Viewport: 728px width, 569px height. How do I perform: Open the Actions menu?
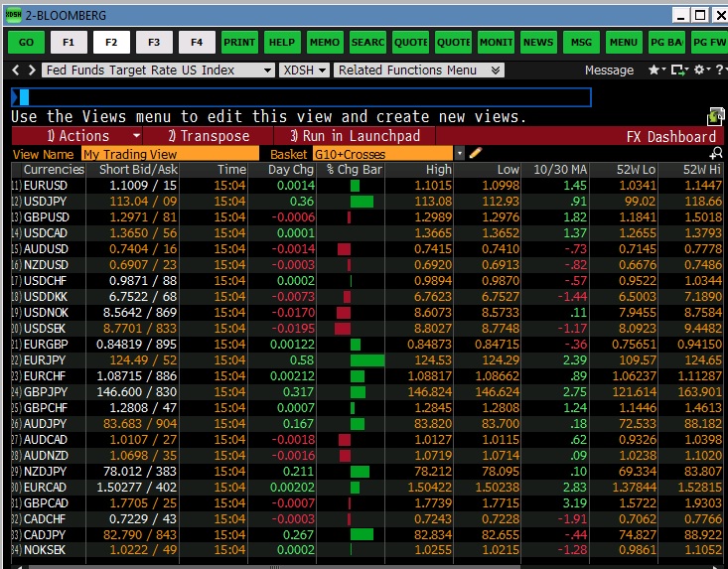(x=77, y=136)
